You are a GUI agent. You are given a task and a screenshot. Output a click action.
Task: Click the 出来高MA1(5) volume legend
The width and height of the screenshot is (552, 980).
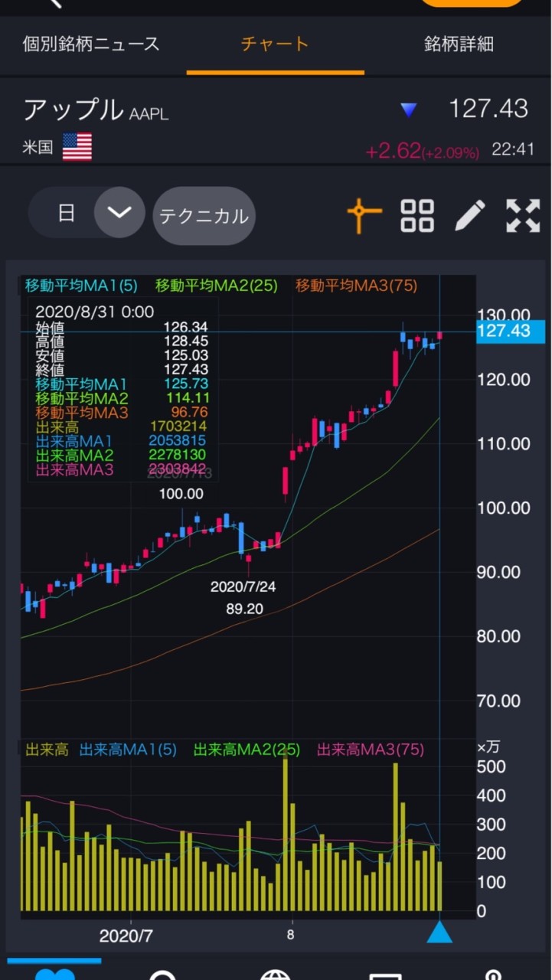click(128, 750)
